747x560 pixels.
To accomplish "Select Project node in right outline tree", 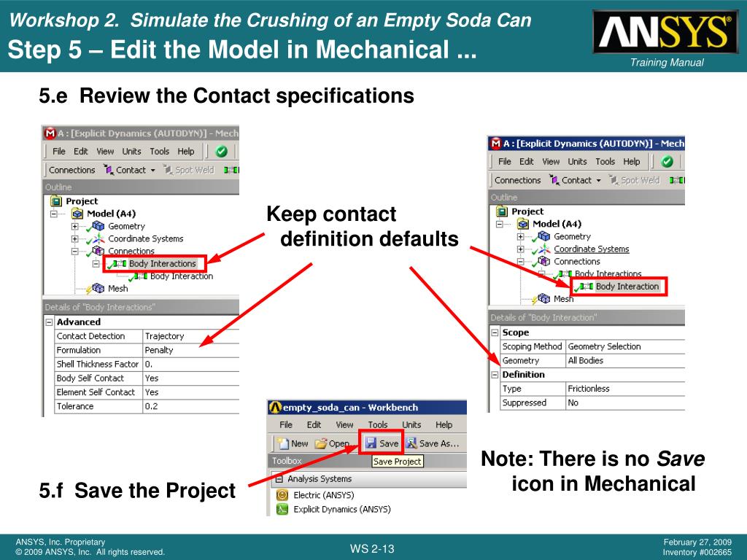I will click(x=527, y=211).
